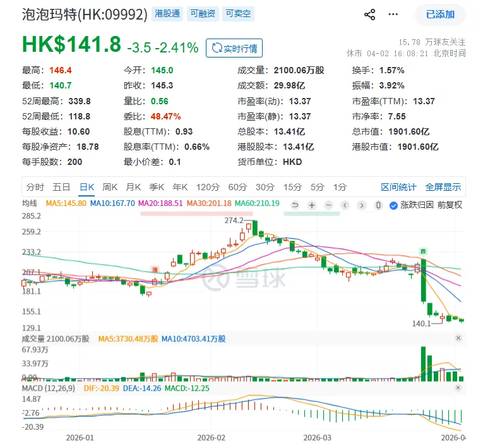483x448 pixels.
Task: Click the chart reset/undo arrow icon
Action: tap(295, 205)
